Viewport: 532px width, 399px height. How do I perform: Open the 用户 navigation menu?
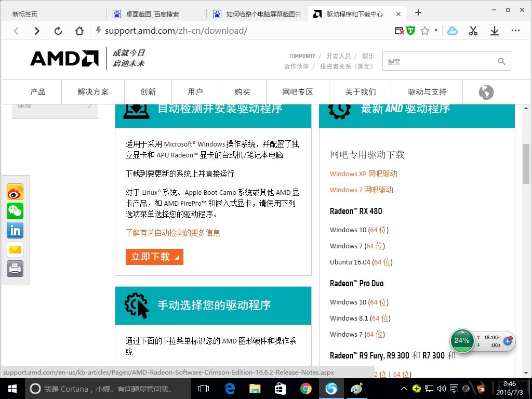(x=195, y=92)
